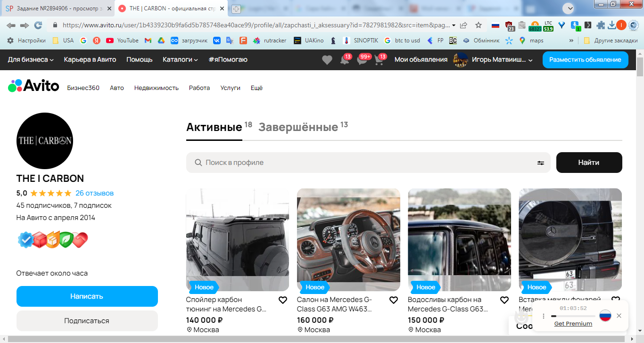Open the YouTube bookmark
This screenshot has height=343, width=644.
click(x=122, y=41)
